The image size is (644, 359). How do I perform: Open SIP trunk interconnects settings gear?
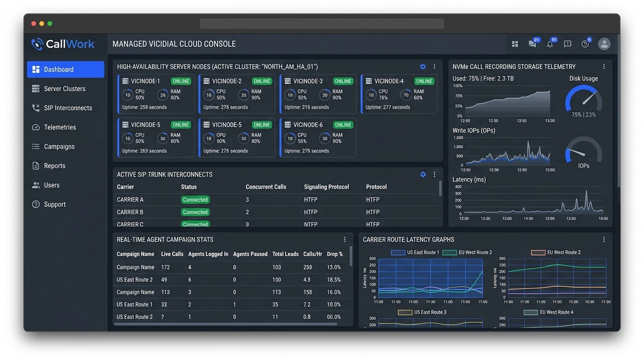423,174
